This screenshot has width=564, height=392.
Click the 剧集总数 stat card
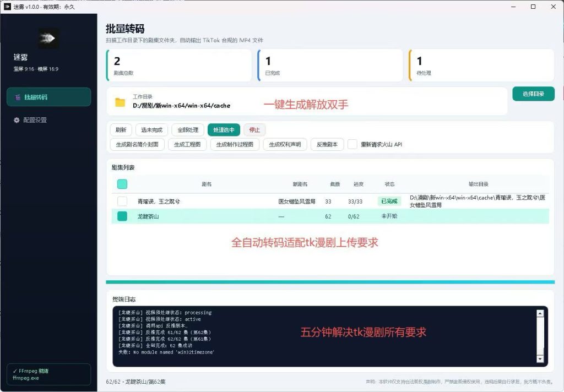click(179, 65)
